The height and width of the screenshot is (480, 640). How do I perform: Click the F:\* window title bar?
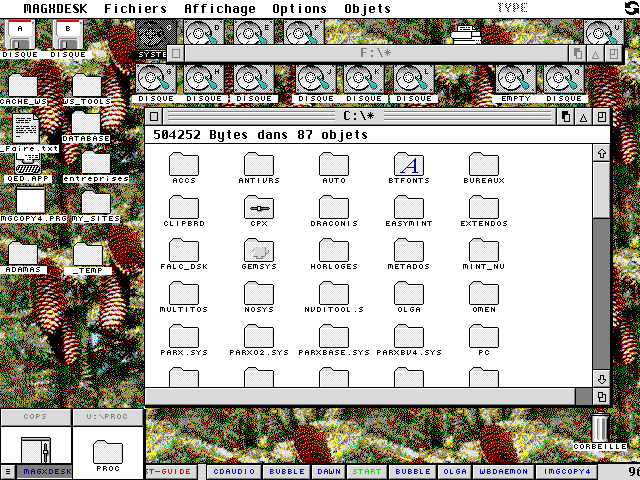376,53
